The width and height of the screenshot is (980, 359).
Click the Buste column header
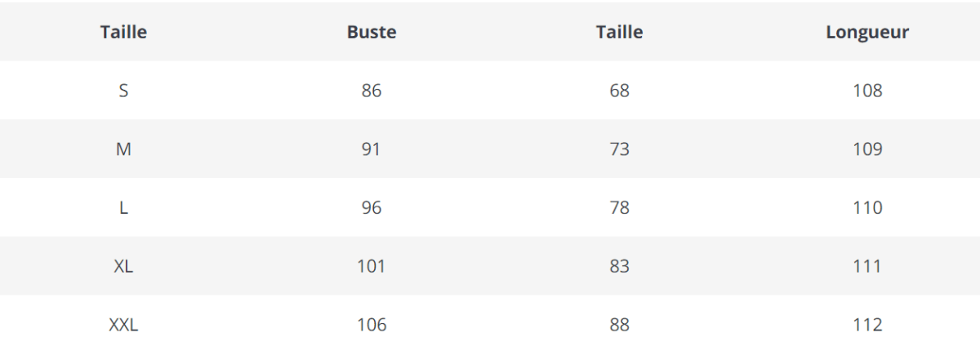click(372, 33)
